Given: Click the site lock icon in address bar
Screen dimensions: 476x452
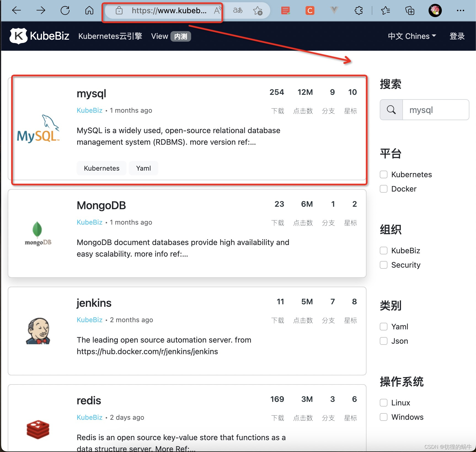Looking at the screenshot, I should (x=119, y=10).
